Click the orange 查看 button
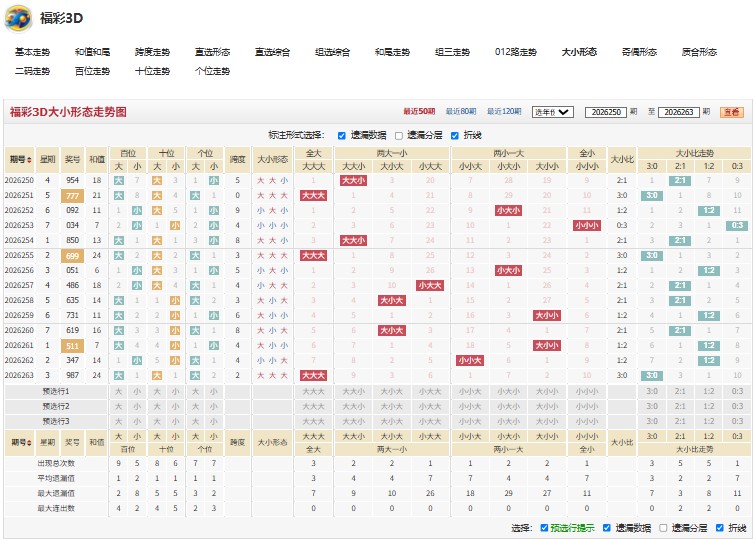 pos(732,112)
